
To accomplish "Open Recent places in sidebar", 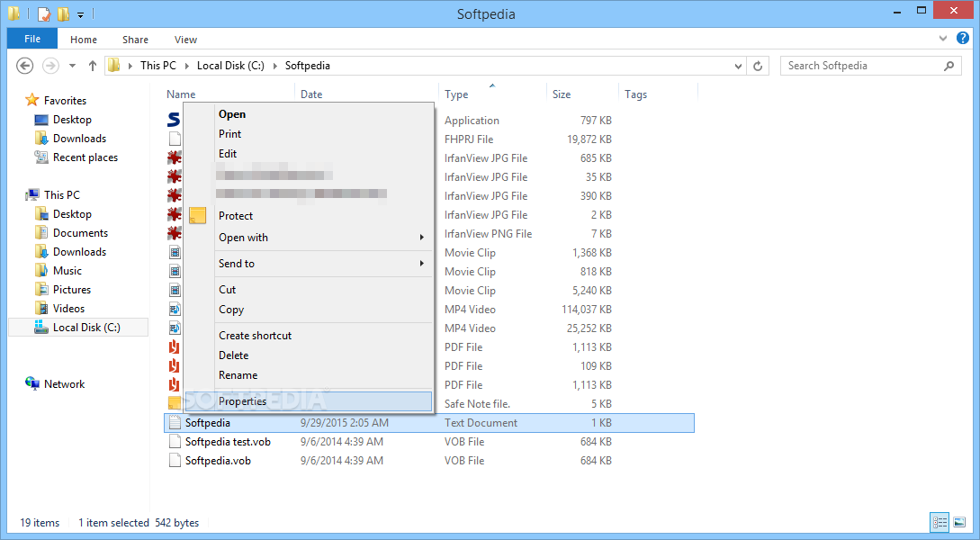I will (85, 157).
